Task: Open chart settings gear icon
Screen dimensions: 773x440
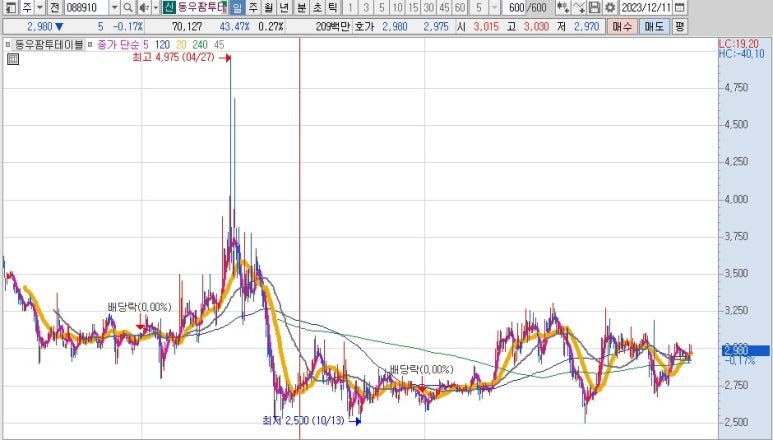Action: (x=610, y=7)
